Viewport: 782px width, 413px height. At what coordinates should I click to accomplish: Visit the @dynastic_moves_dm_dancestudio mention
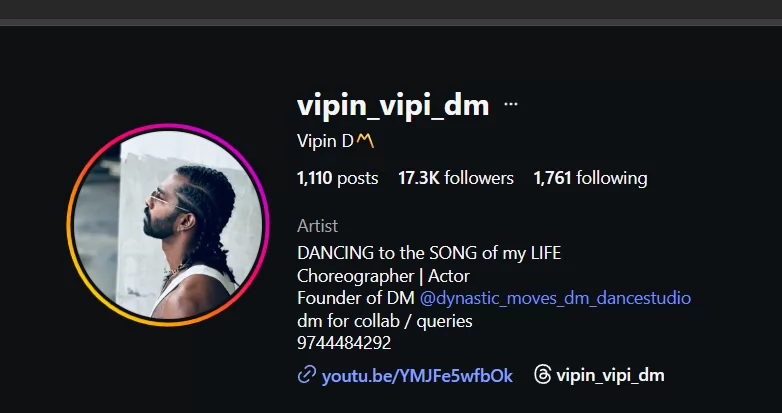555,298
